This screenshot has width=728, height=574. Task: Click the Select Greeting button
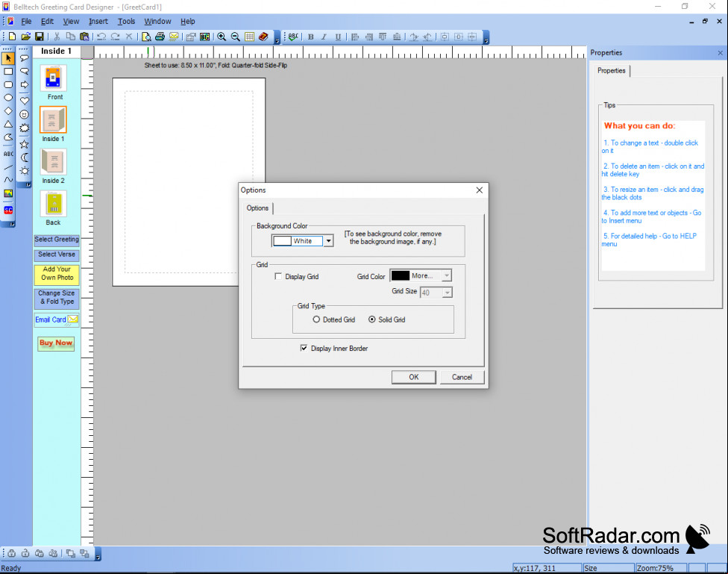57,240
